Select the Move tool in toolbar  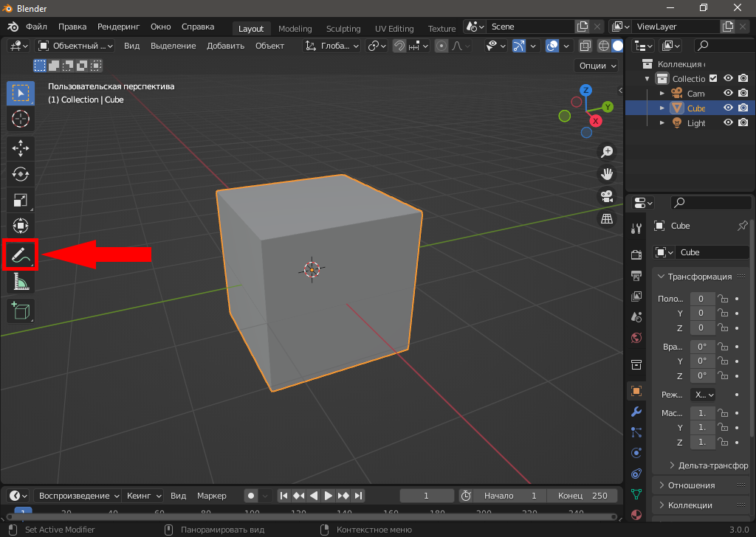[x=21, y=148]
